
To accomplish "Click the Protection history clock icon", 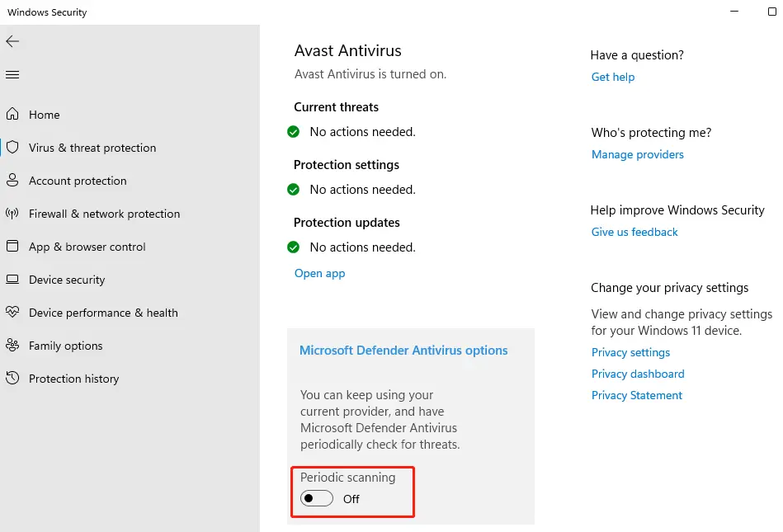I will tap(12, 379).
